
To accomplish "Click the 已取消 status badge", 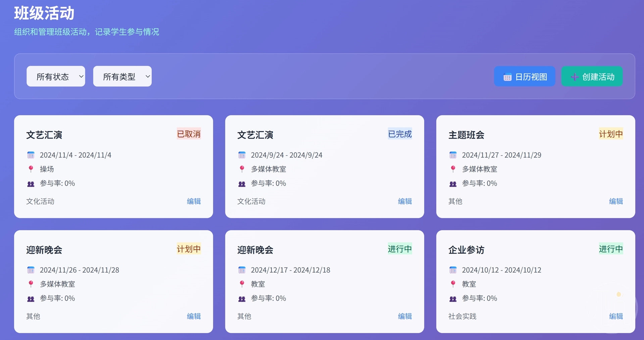I will [189, 134].
